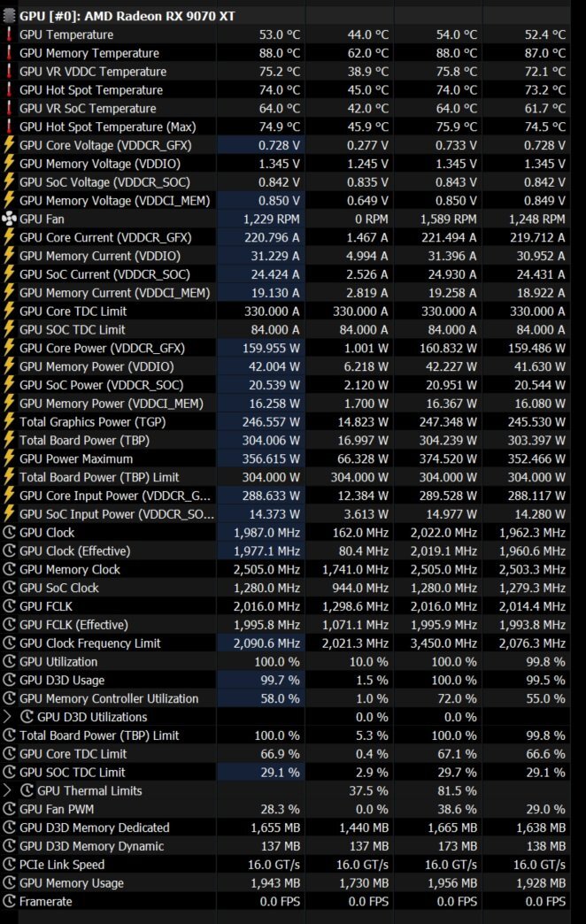Click the GPU SOC TDC Limit value 29.1 % in the current column

pos(280,773)
